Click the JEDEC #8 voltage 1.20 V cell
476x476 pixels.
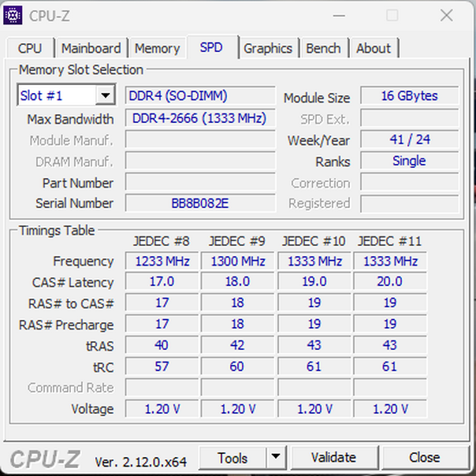click(x=162, y=409)
